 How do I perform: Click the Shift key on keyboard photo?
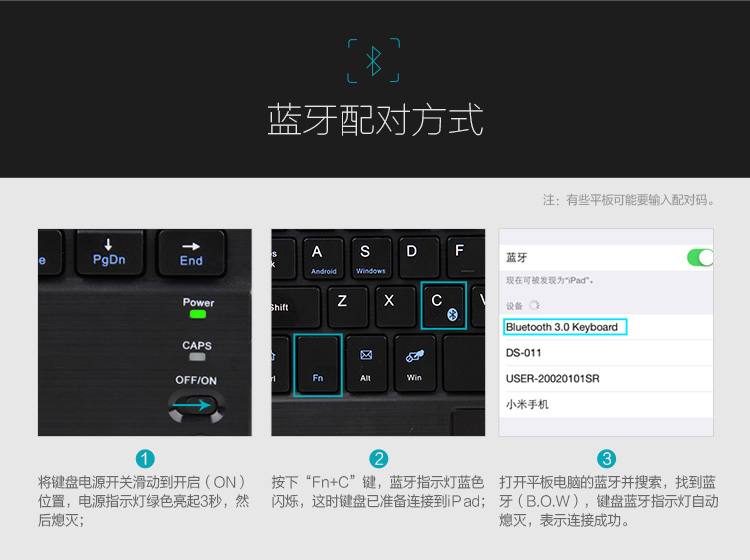(295, 307)
